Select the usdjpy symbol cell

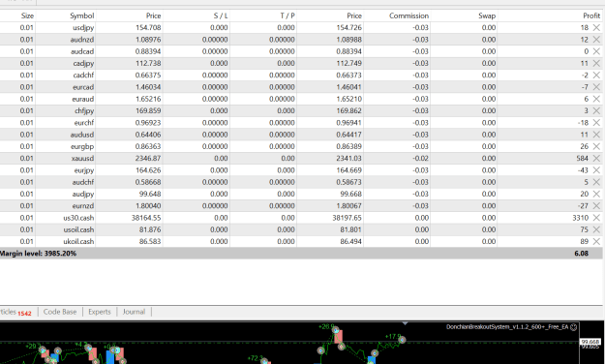click(83, 27)
